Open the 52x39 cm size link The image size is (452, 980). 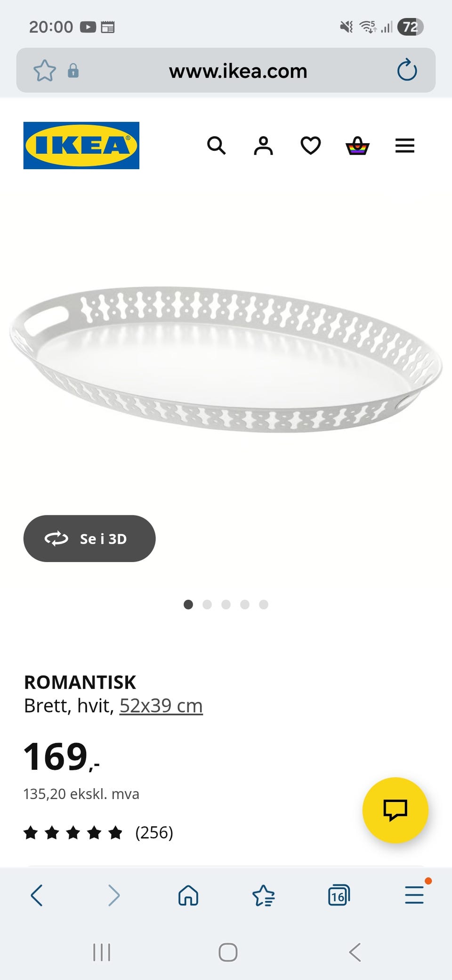pos(161,706)
